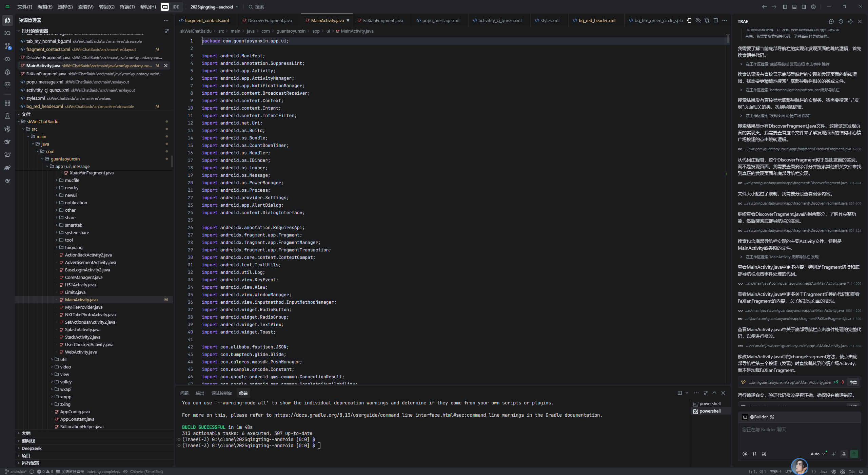Click the # context icon in chat input
868x475 pixels.
point(754,454)
